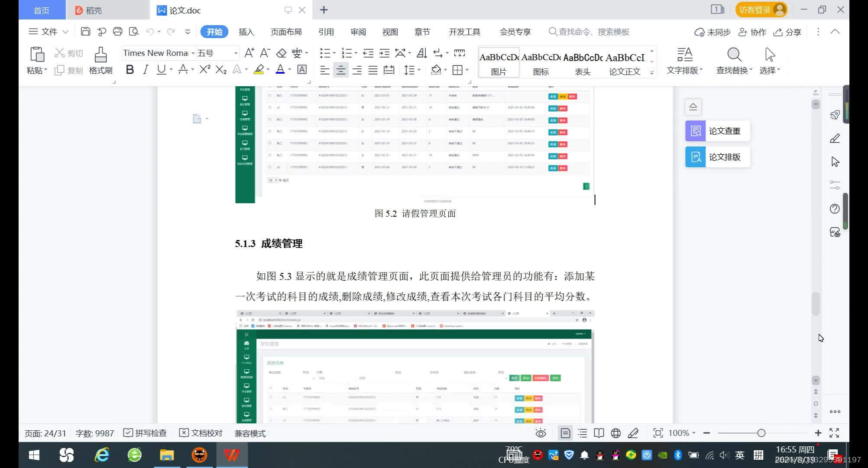Image resolution: width=868 pixels, height=468 pixels.
Task: Click the zoom slider handle
Action: pyautogui.click(x=761, y=433)
